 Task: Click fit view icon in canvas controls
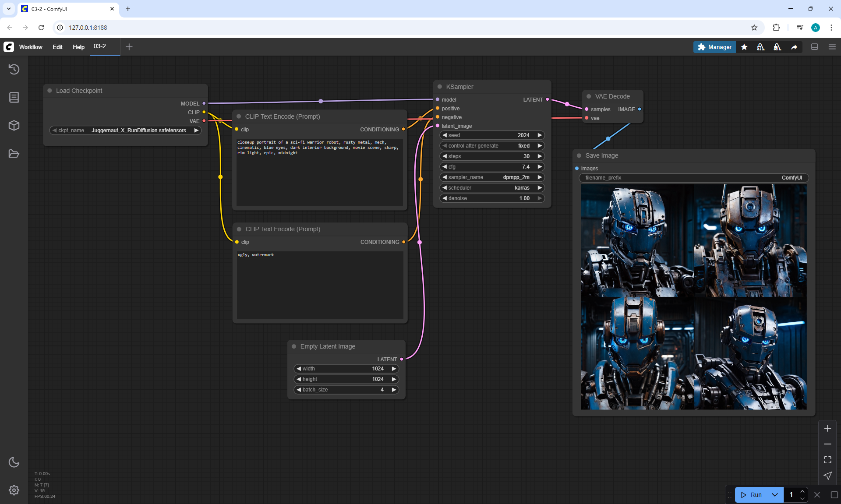click(x=827, y=460)
